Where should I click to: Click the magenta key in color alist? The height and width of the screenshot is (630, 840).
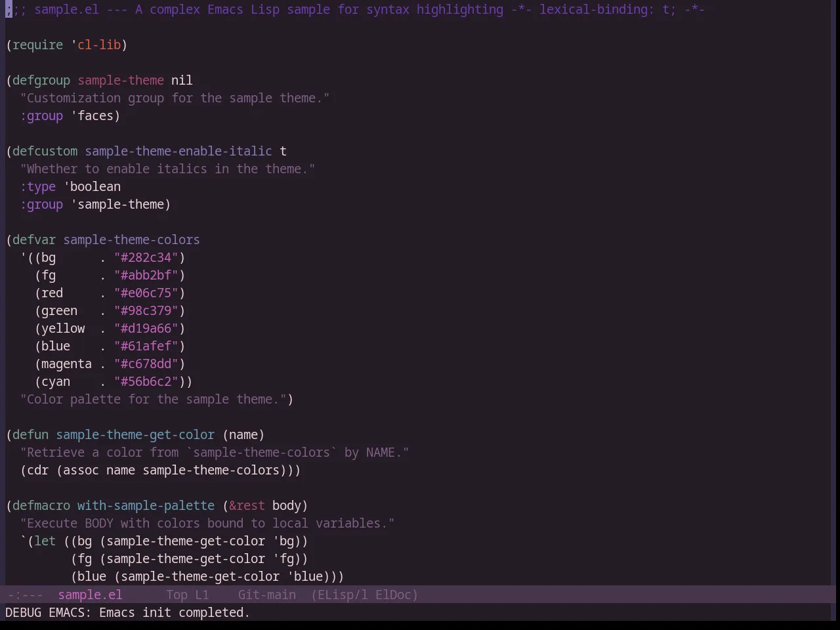[x=66, y=364]
